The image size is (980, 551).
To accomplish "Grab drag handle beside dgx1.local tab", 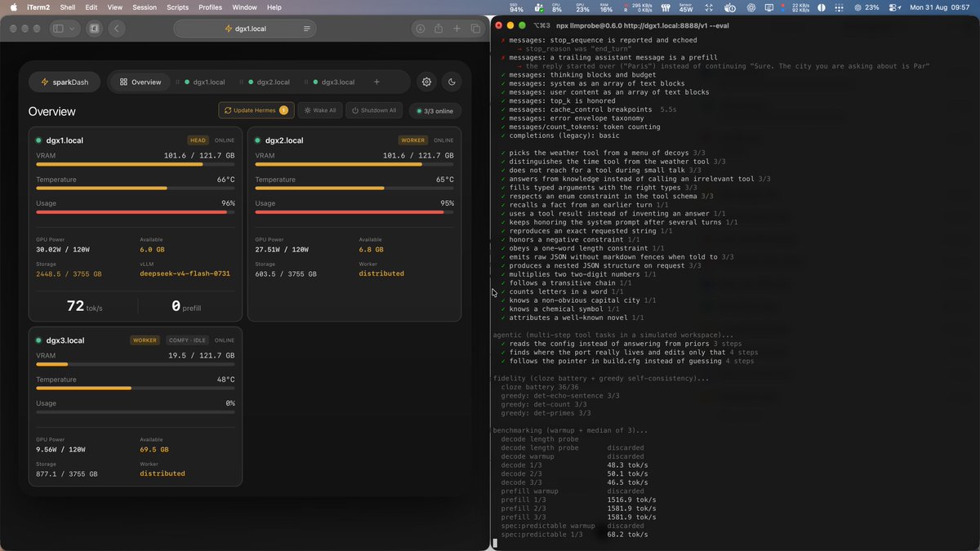I will click(178, 82).
